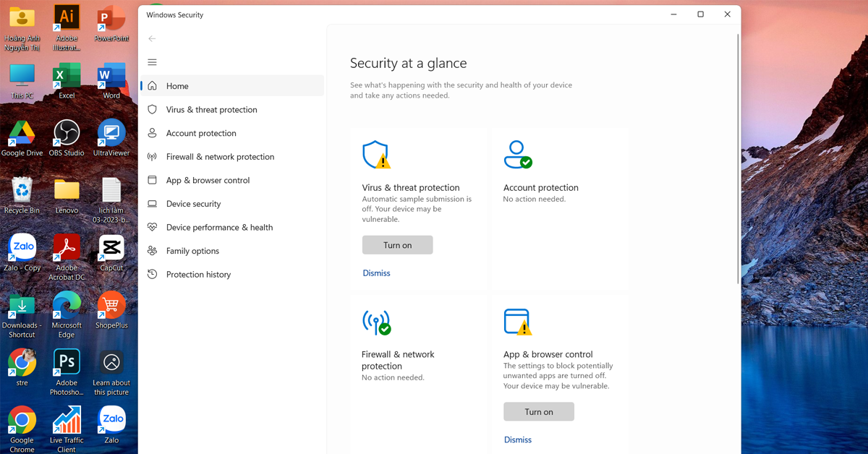Select Protection history in sidebar

198,275
